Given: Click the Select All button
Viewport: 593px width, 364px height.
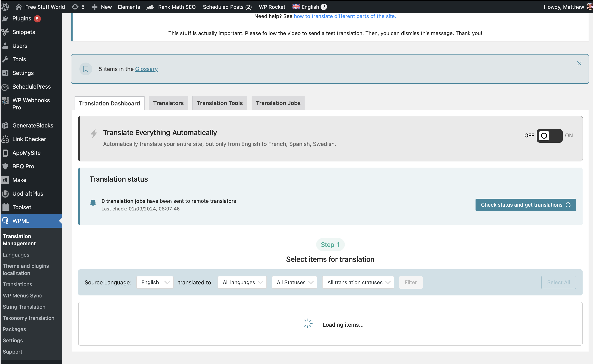Looking at the screenshot, I should pyautogui.click(x=558, y=282).
